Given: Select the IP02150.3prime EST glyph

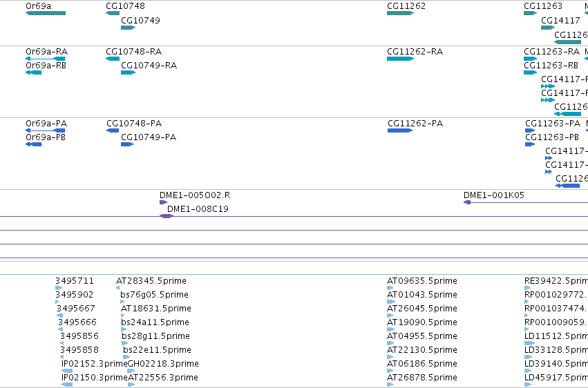Looking at the screenshot, I should [67, 385].
